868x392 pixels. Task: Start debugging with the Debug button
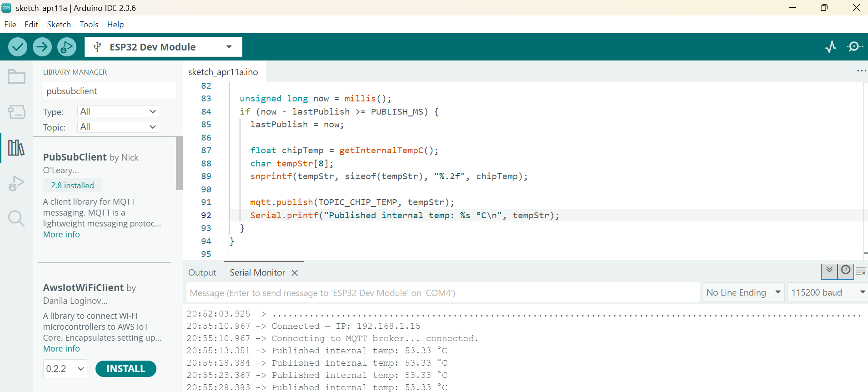[x=67, y=47]
